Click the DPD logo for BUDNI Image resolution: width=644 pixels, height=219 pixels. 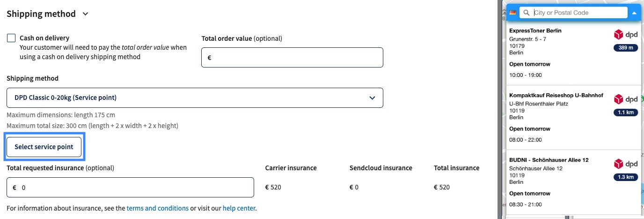coord(626,164)
